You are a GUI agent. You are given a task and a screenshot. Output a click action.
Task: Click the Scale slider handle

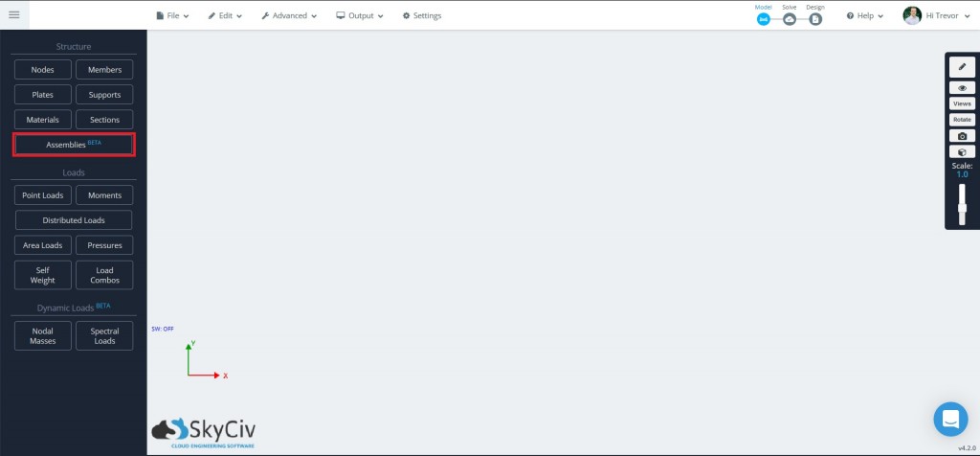click(962, 208)
